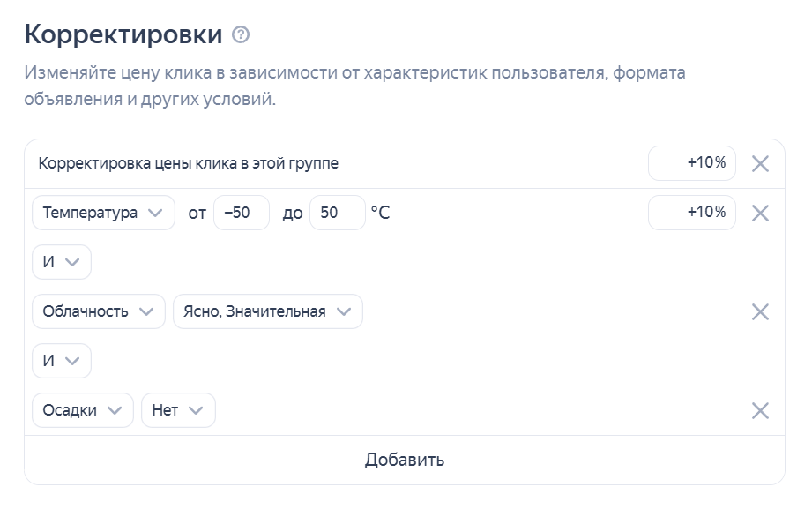Image resolution: width=812 pixels, height=517 pixels.
Task: Click the Добавить button
Action: pos(405,460)
